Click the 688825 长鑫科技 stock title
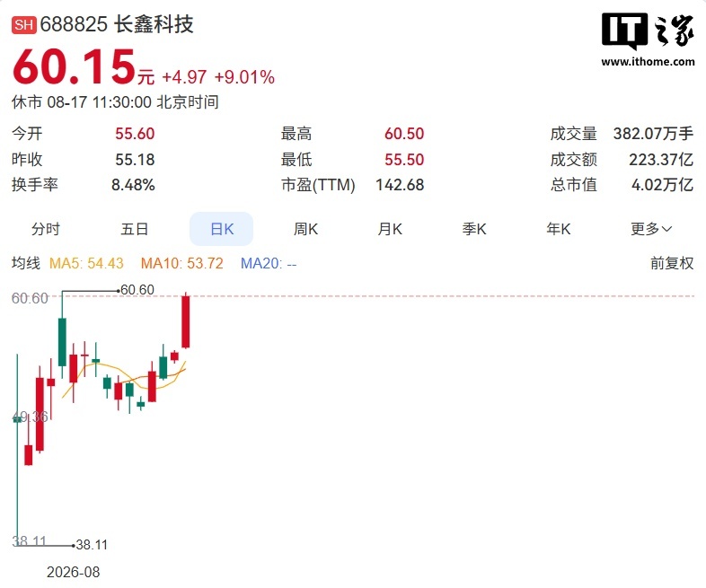 (x=117, y=24)
